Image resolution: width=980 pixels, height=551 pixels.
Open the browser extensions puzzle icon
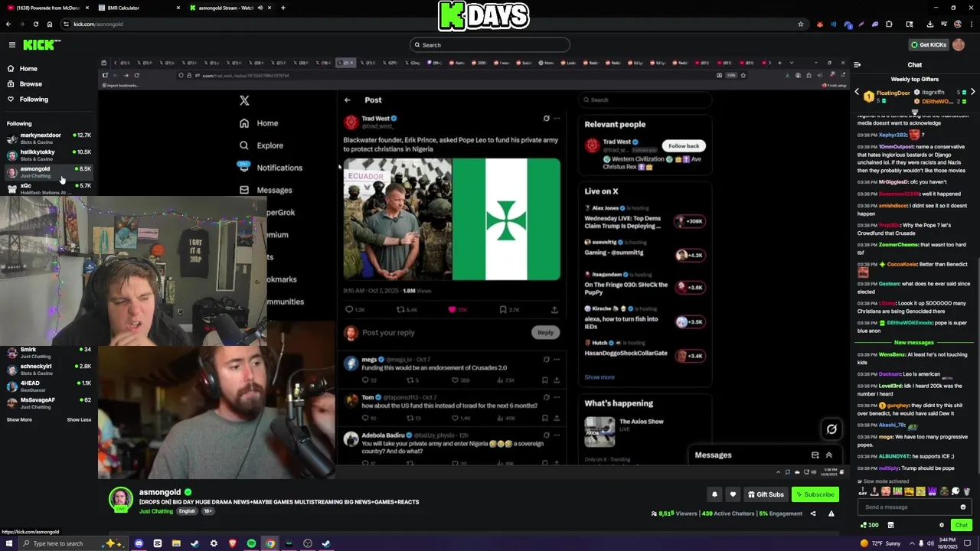889,24
